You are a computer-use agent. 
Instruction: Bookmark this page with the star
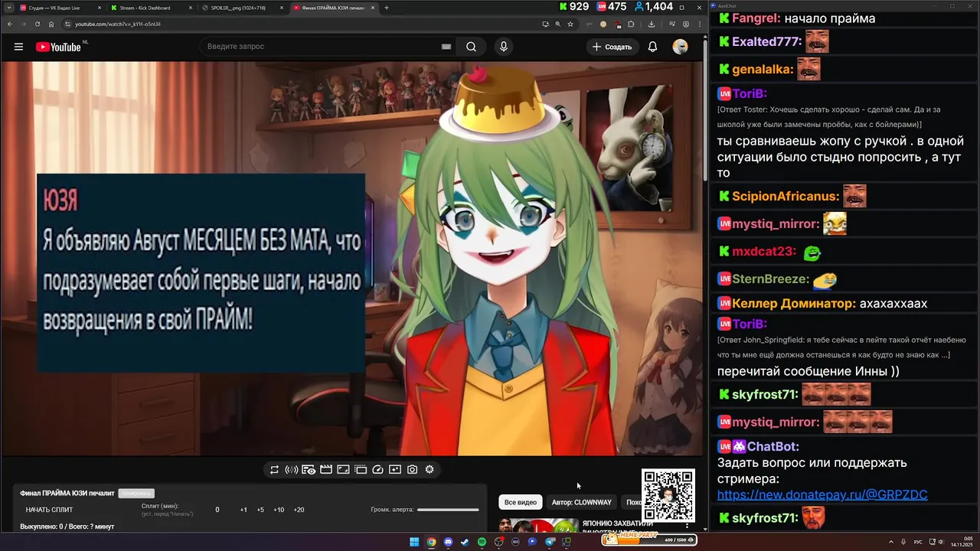click(x=570, y=24)
